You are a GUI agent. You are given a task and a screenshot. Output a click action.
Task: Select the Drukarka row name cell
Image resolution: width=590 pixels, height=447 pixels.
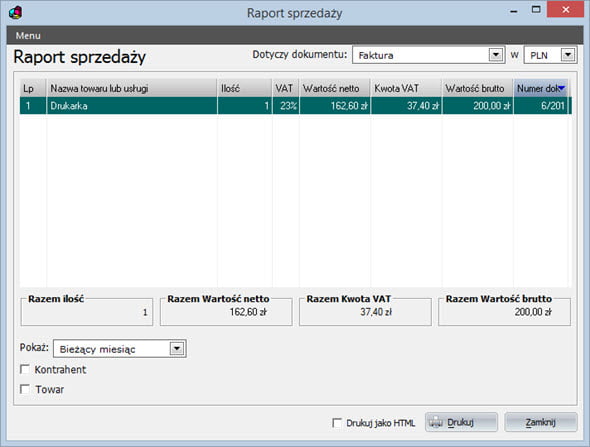click(132, 106)
